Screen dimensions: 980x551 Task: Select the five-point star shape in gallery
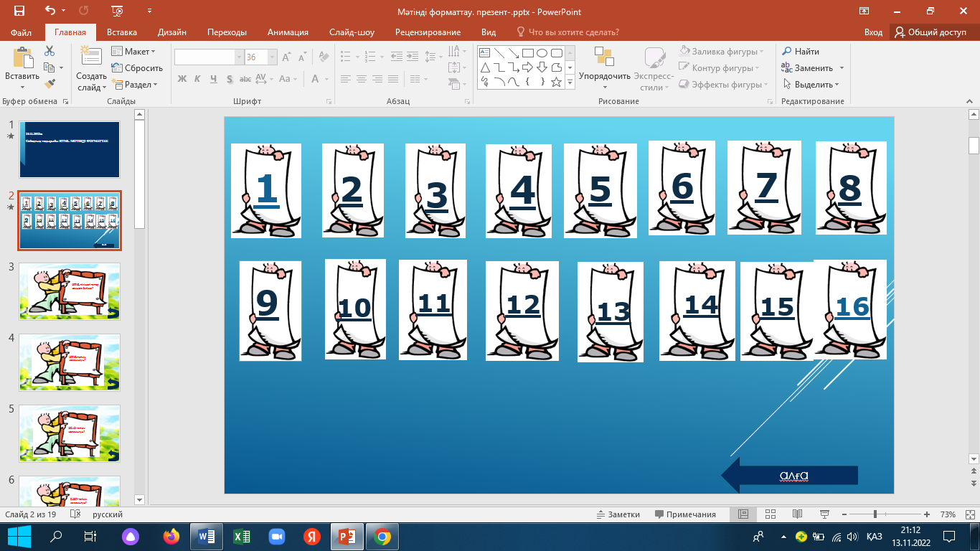pos(556,82)
